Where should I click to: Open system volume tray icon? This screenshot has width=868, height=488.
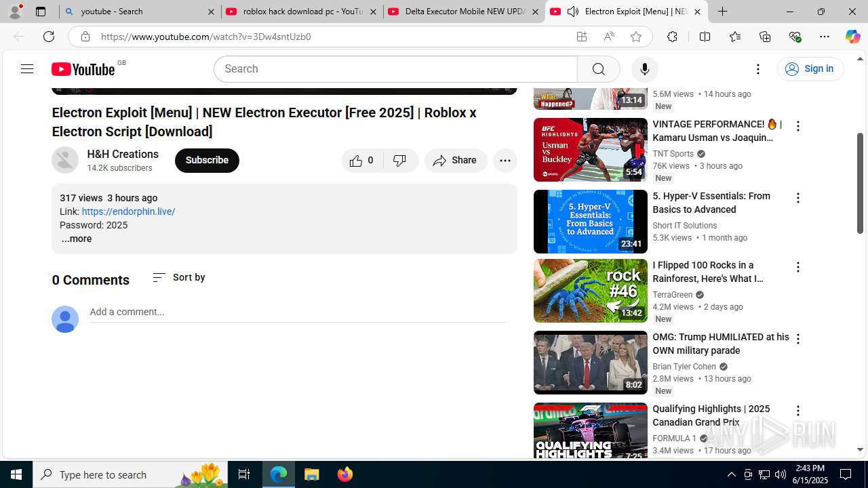coord(781,474)
